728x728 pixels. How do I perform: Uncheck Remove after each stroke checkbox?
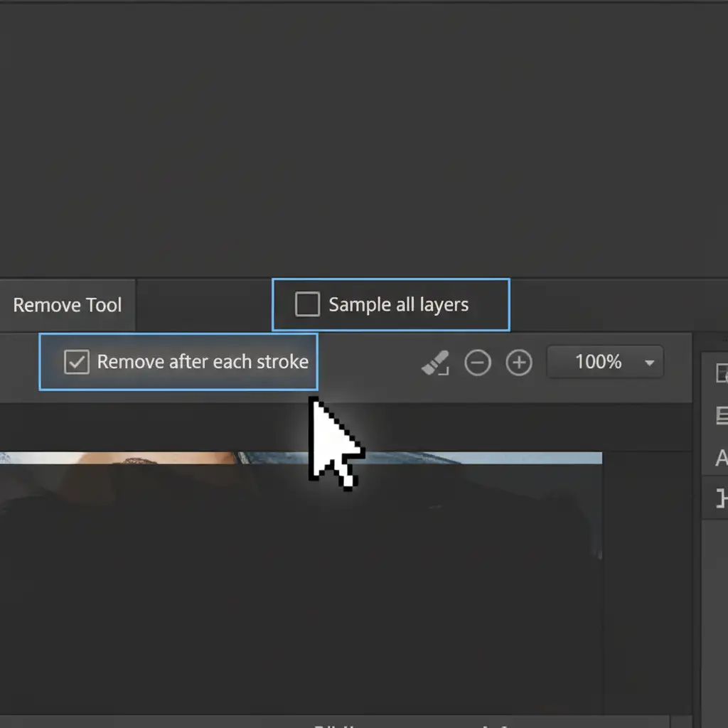pos(77,362)
